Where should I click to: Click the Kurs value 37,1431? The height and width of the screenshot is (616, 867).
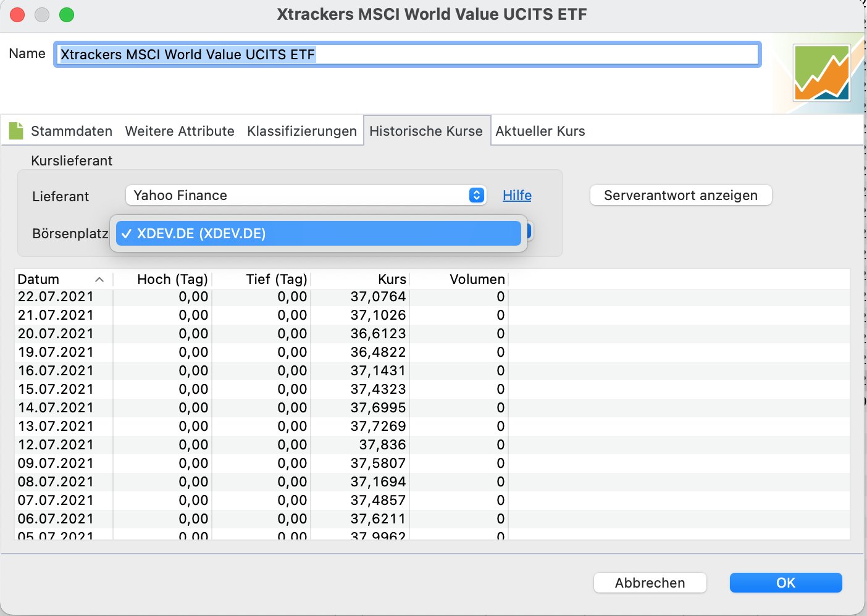(x=378, y=370)
